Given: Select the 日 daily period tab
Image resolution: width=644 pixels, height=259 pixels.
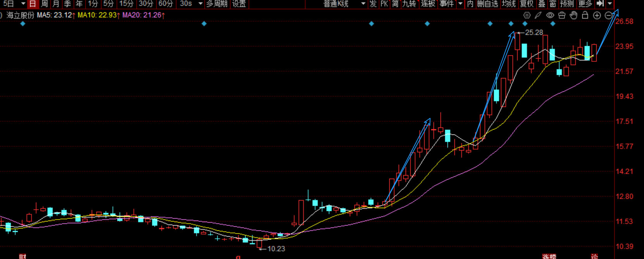Looking at the screenshot, I should (x=33, y=4).
